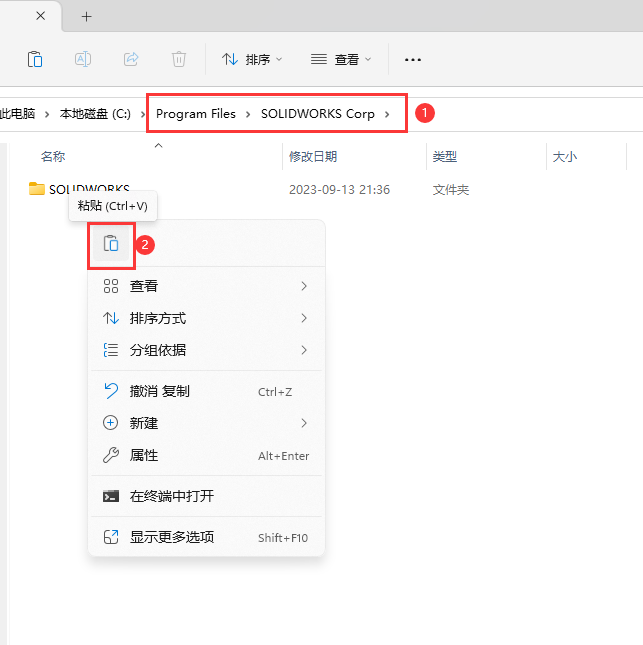This screenshot has width=643, height=645.
Task: Add a new tab with the plus button
Action: [x=87, y=17]
